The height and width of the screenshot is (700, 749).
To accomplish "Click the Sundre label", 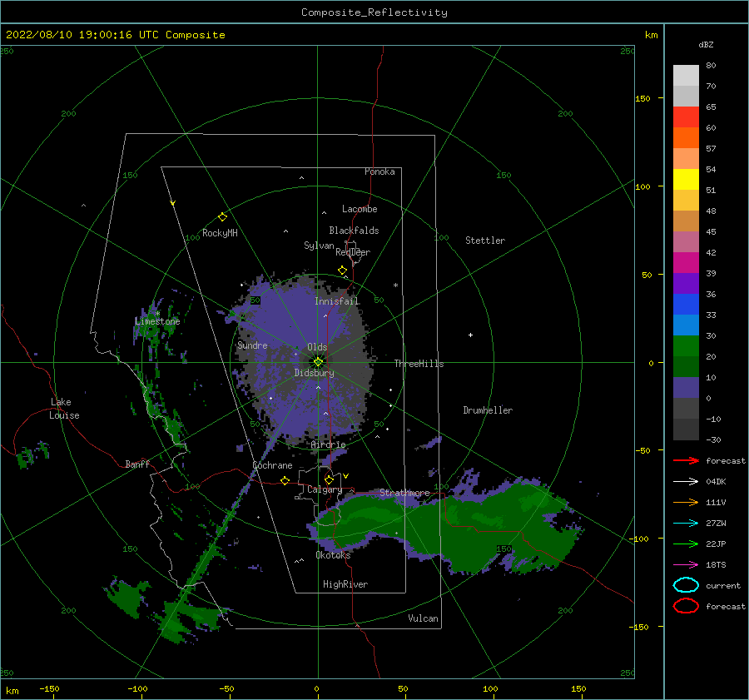I will 252,345.
